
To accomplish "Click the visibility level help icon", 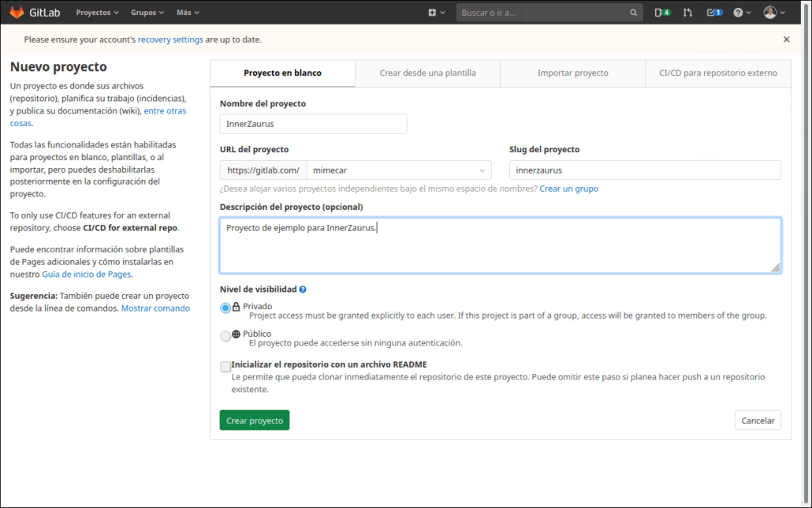I will [303, 289].
